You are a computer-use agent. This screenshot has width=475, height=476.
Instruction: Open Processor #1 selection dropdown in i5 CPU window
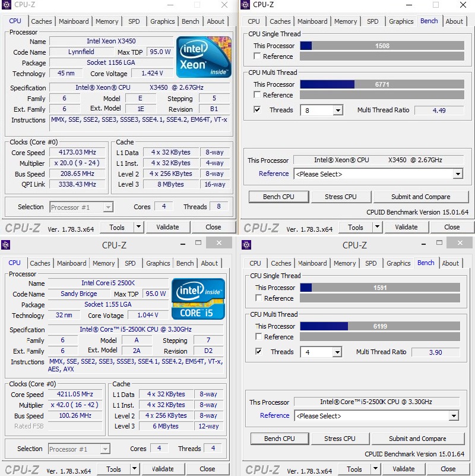[79, 449]
